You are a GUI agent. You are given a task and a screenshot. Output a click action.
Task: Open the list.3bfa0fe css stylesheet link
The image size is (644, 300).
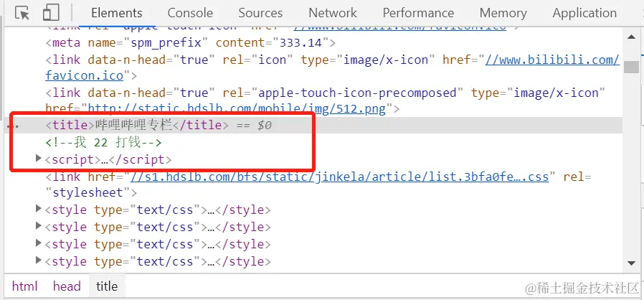point(339,177)
